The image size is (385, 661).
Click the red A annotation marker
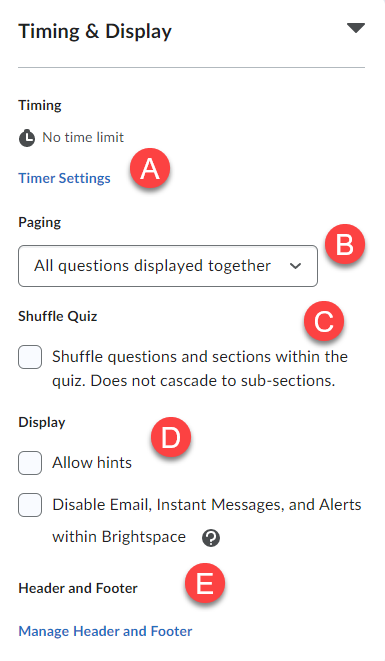150,169
